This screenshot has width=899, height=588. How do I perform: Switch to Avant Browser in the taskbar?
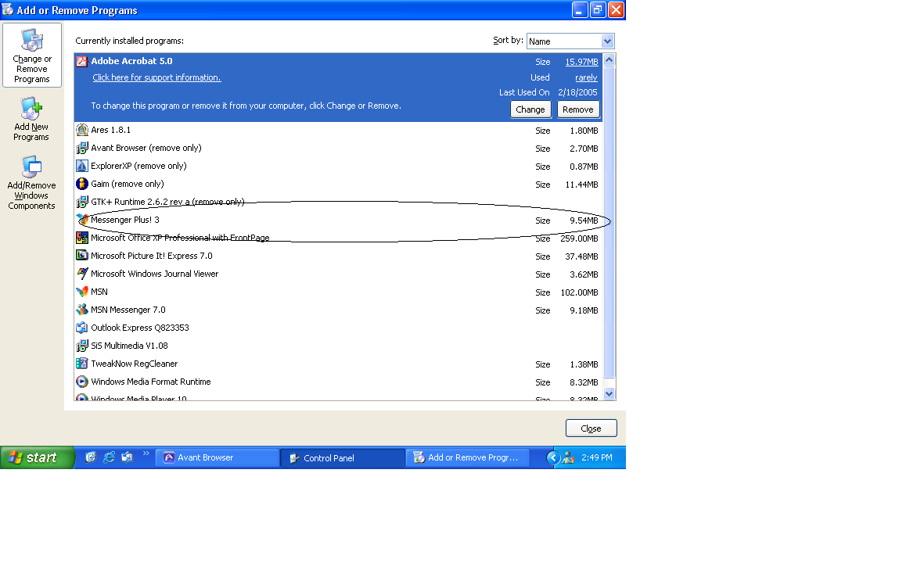pyautogui.click(x=218, y=458)
